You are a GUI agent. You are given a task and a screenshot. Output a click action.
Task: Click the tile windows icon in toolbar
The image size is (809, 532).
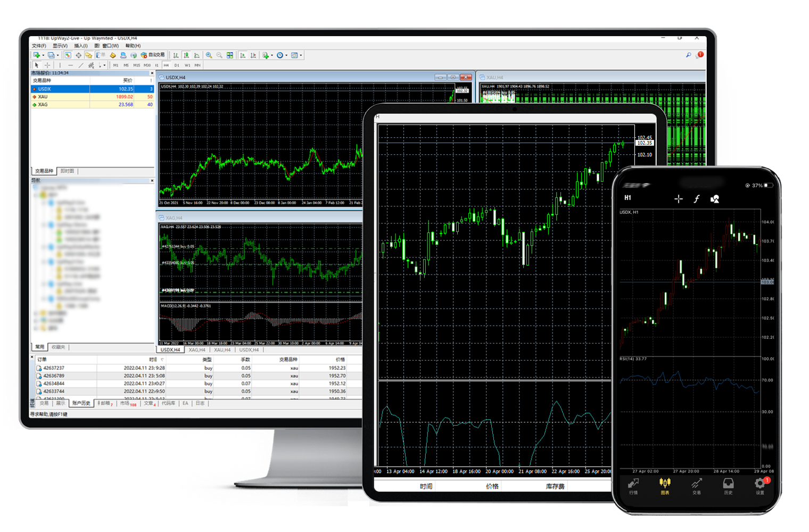230,55
